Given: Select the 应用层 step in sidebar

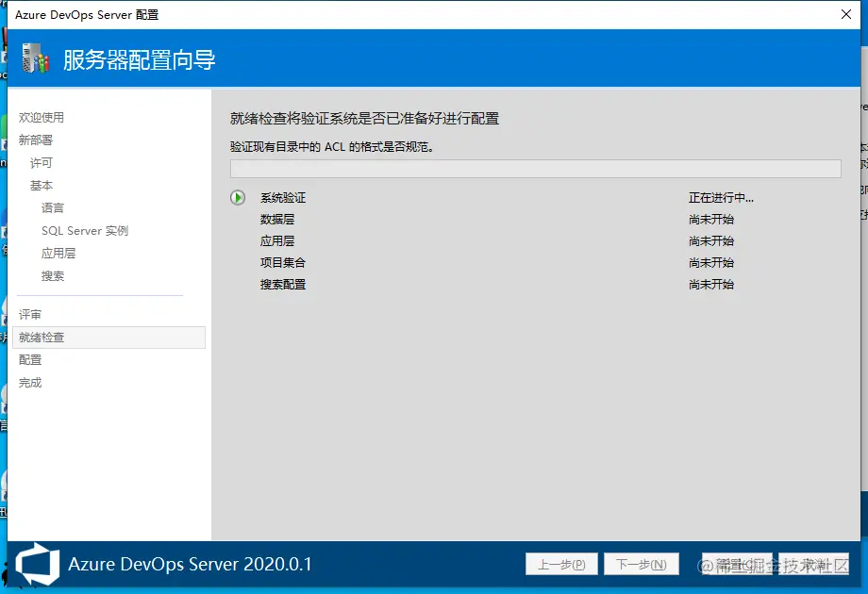Looking at the screenshot, I should [58, 254].
